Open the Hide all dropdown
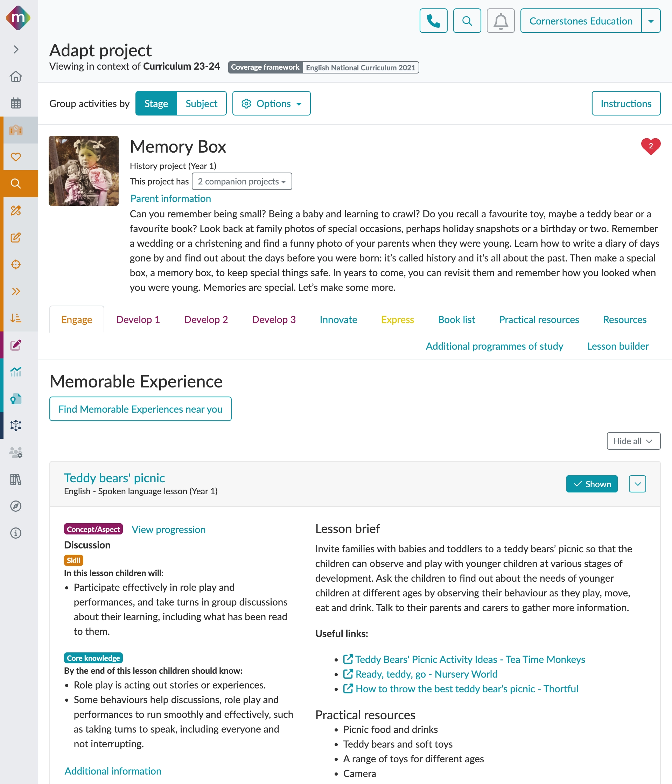Screen dimensions: 672x784 click(x=633, y=441)
